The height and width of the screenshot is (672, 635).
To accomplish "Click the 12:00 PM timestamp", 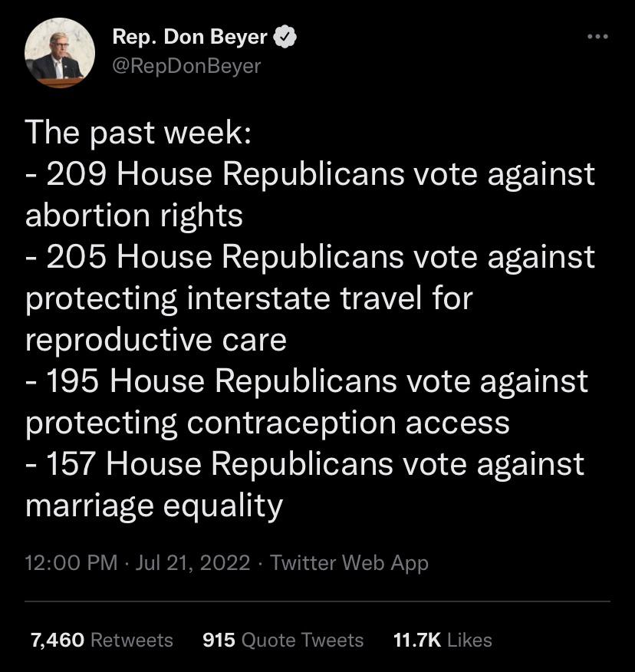I will tap(71, 562).
